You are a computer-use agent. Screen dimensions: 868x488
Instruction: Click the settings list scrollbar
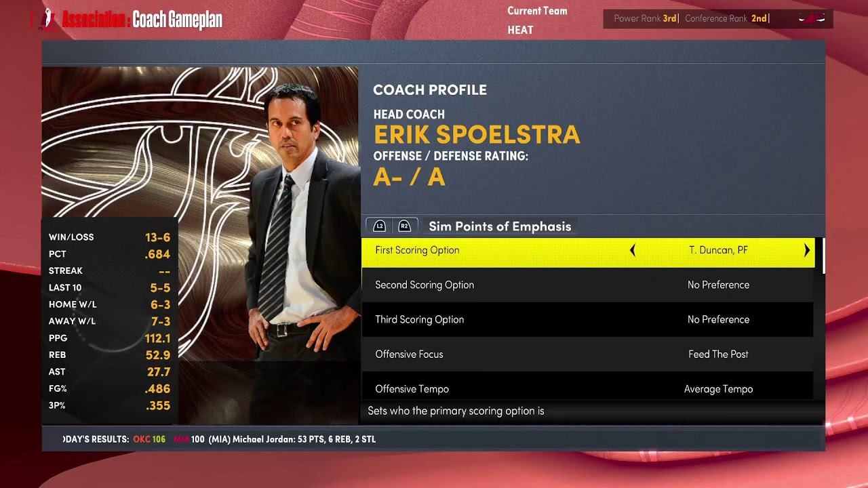click(x=823, y=255)
